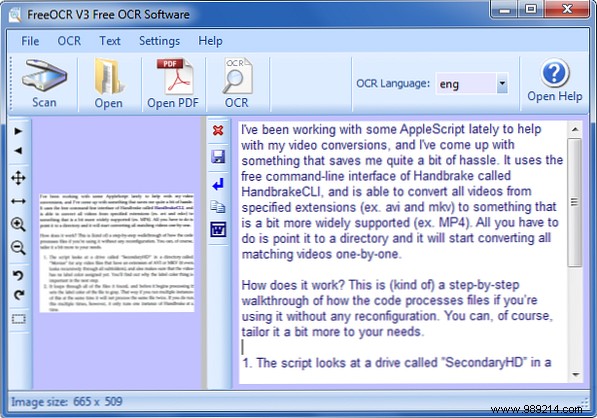Activate the dashed rectangle selection tool

pos(18,319)
